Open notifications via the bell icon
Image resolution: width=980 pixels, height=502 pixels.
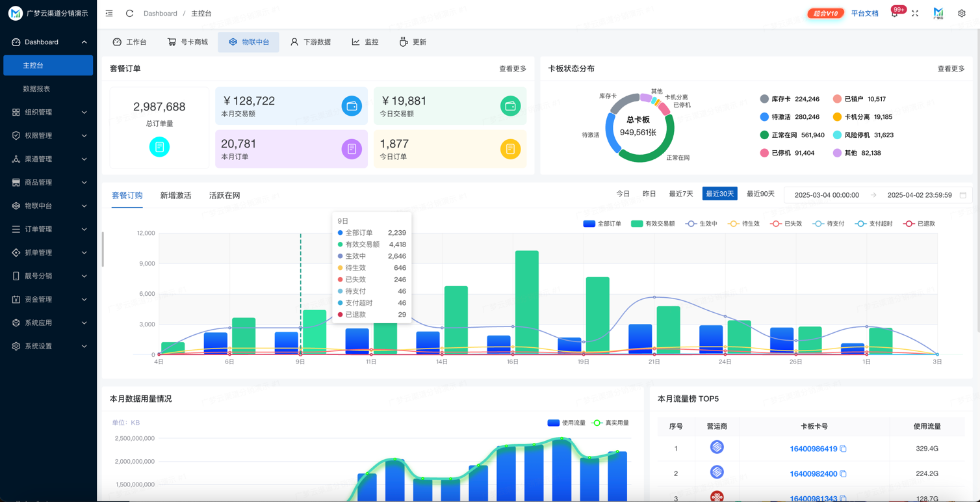click(x=894, y=14)
